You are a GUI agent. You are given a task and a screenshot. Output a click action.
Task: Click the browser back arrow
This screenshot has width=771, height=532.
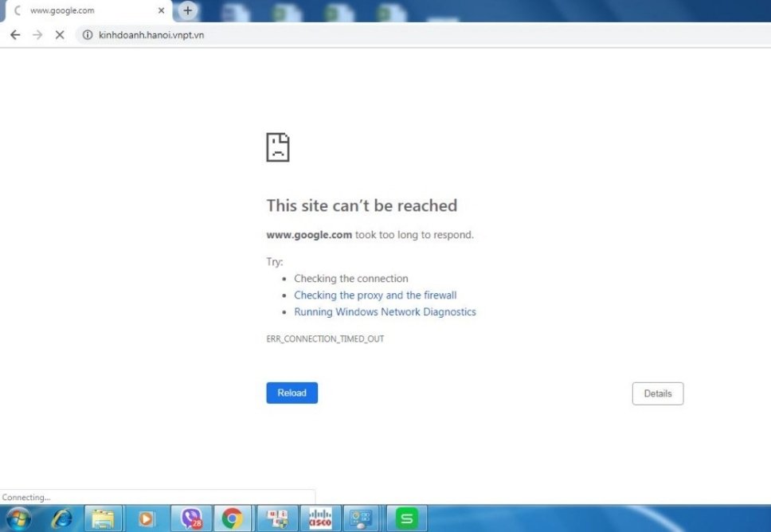tap(14, 35)
